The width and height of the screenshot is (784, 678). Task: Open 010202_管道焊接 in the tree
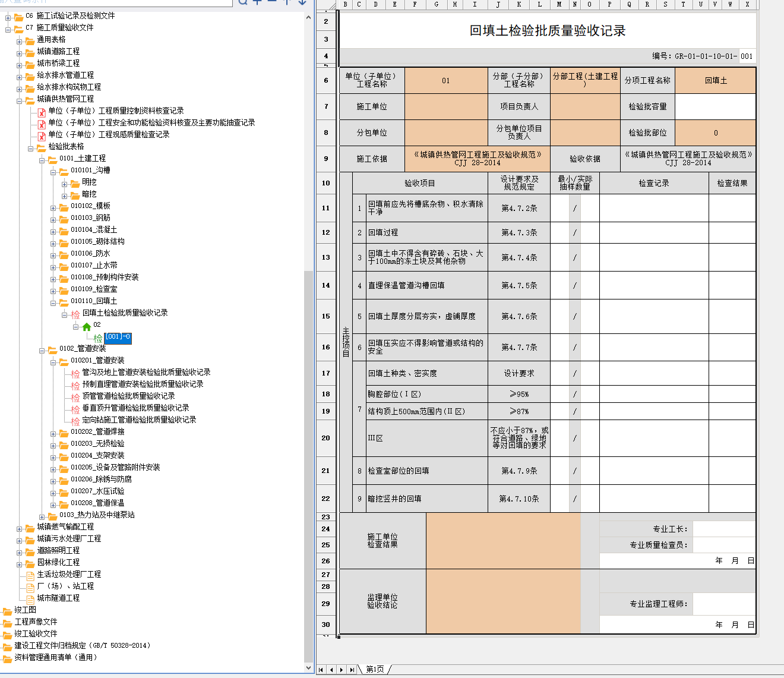click(x=97, y=432)
